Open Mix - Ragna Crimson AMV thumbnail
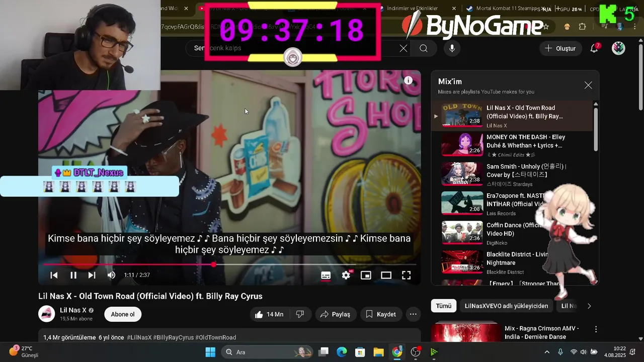Image resolution: width=644 pixels, height=362 pixels. [465, 332]
